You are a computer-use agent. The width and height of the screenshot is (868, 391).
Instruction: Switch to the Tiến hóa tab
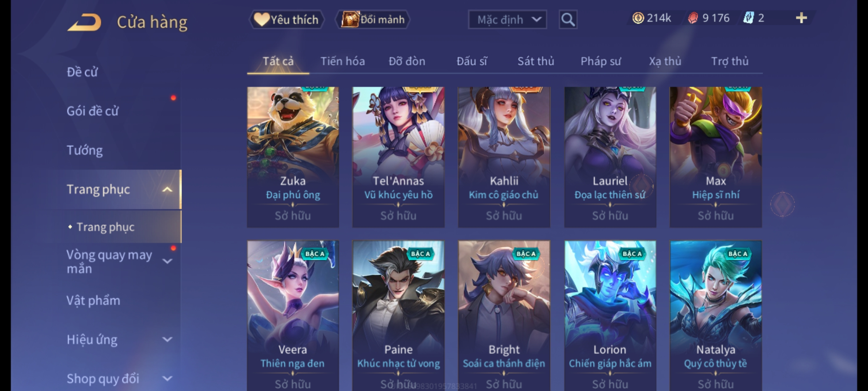pyautogui.click(x=342, y=61)
